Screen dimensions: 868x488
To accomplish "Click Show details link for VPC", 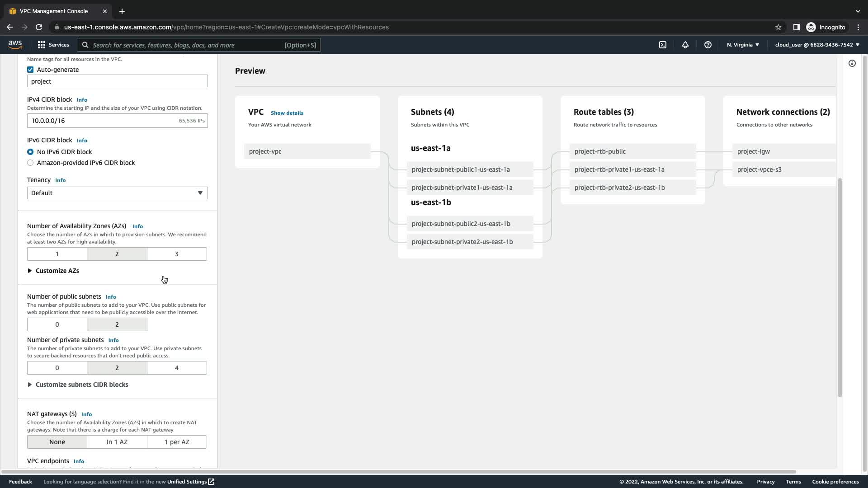I will (287, 113).
